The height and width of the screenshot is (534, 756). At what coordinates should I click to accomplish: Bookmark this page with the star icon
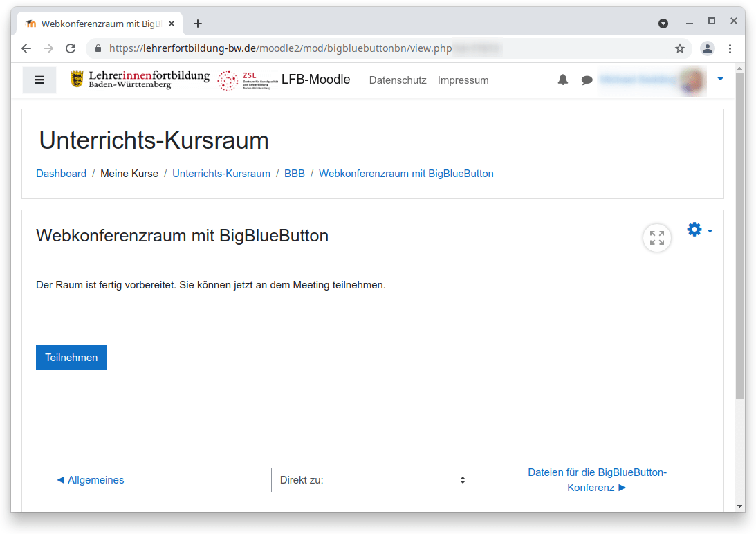(x=680, y=48)
